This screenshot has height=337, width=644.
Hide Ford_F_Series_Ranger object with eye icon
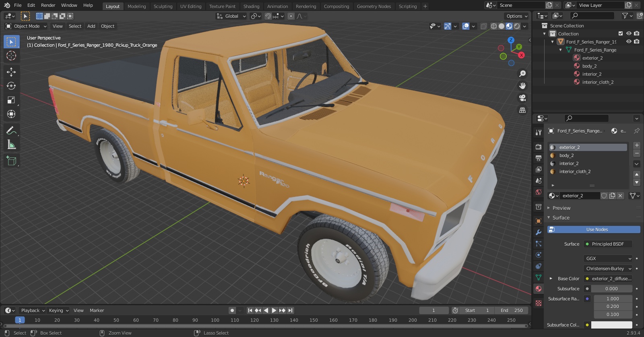tap(629, 41)
